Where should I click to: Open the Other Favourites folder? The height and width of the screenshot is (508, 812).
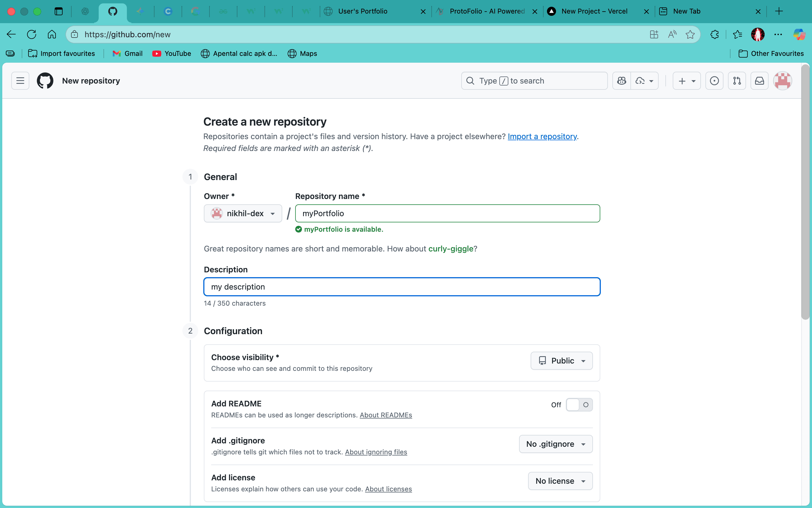tap(771, 53)
